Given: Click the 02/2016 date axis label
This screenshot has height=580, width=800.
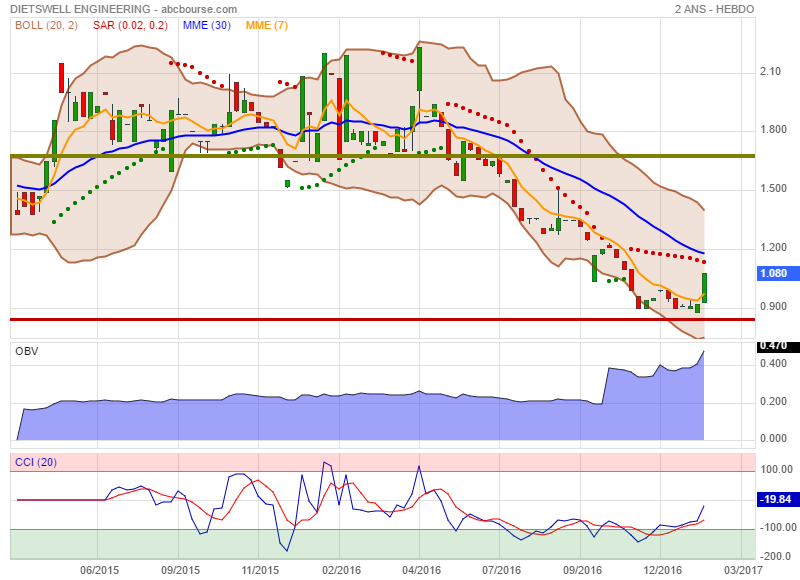Looking at the screenshot, I should (341, 570).
